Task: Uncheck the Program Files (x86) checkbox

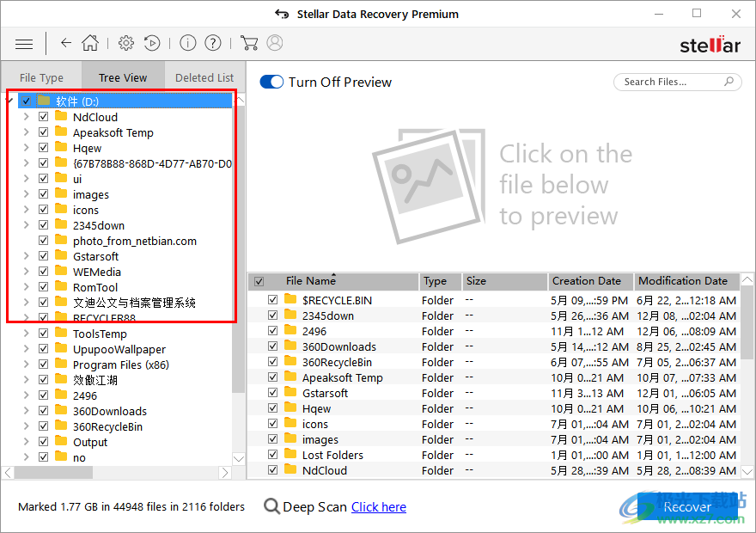Action: pos(44,365)
